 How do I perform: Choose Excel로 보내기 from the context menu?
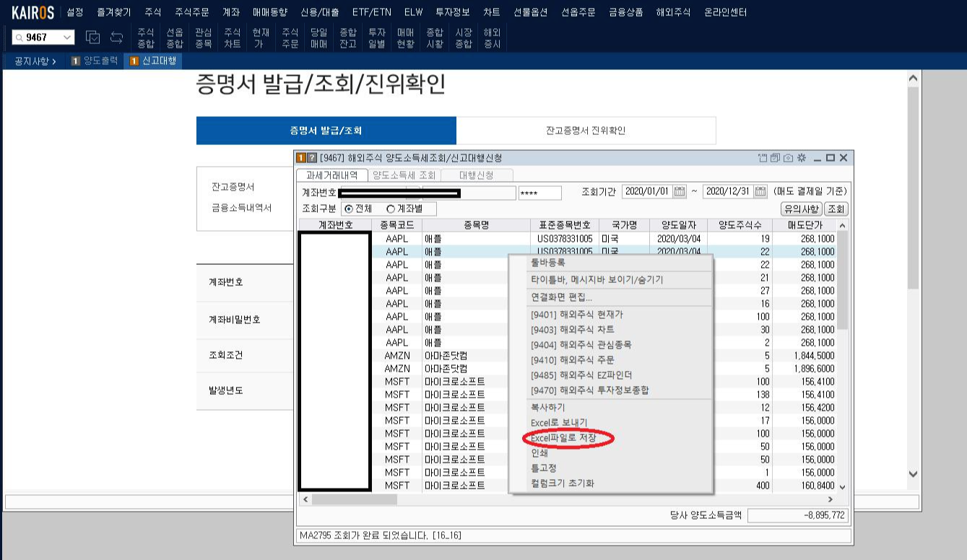coord(559,423)
